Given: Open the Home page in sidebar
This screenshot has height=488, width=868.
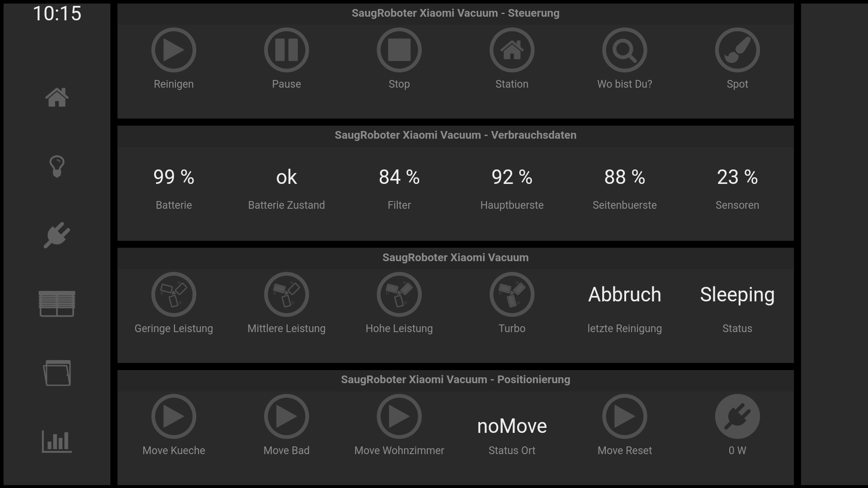Looking at the screenshot, I should [57, 98].
